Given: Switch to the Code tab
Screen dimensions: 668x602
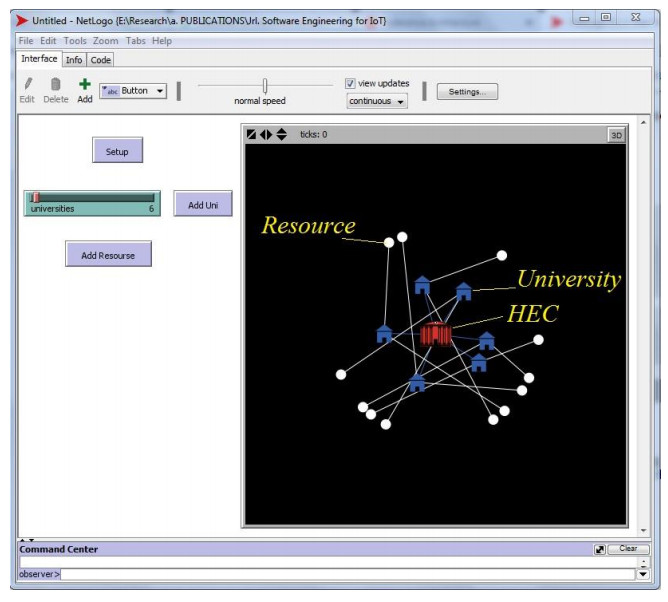Looking at the screenshot, I should coord(101,60).
